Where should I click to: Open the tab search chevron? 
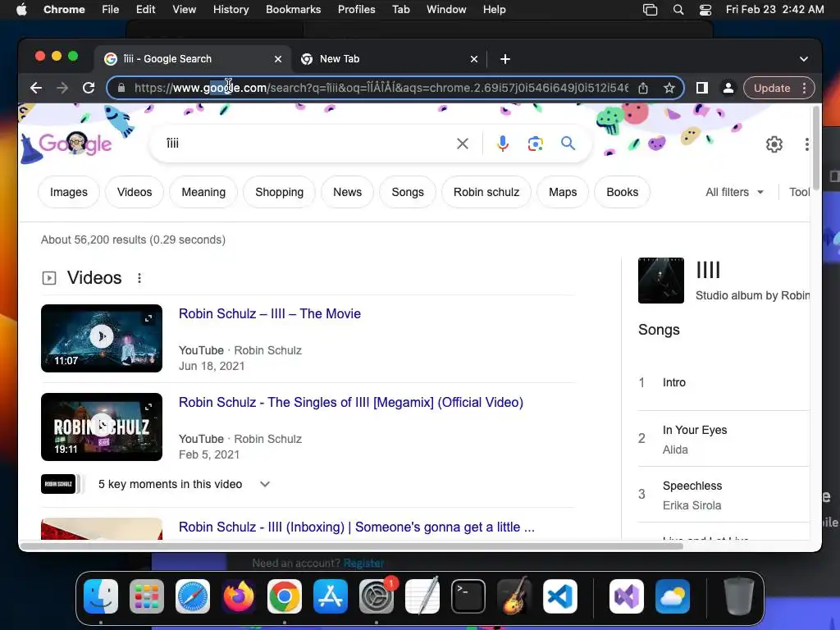tap(804, 59)
